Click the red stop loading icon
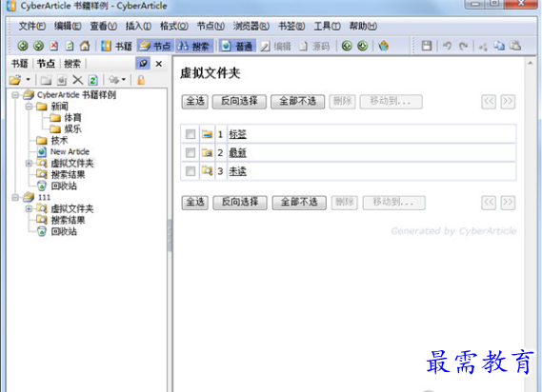Image resolution: width=542 pixels, height=392 pixels. point(54,46)
